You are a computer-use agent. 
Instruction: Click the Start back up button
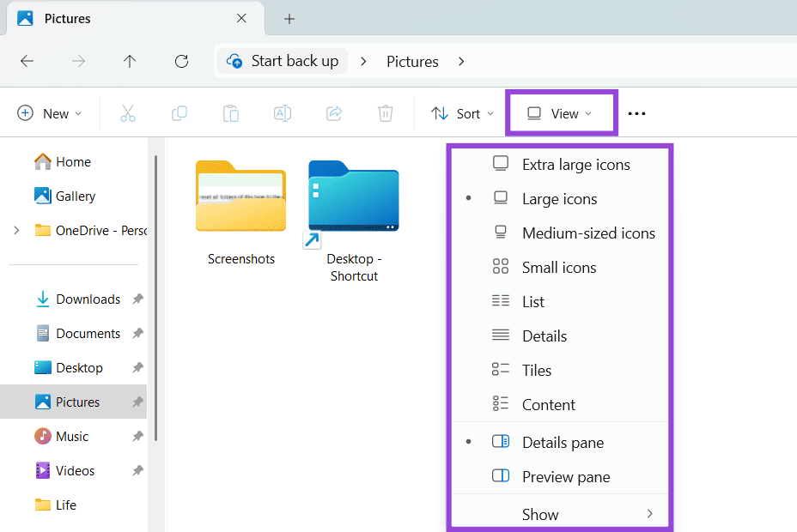click(x=283, y=61)
